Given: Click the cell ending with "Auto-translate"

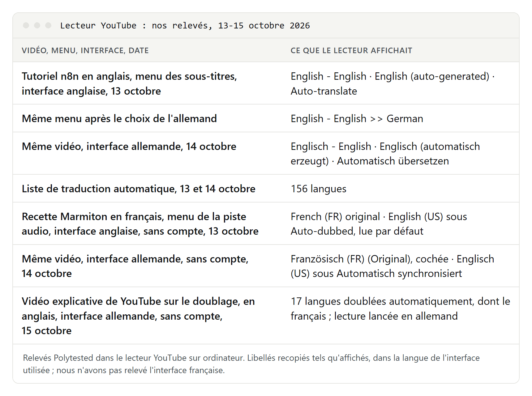Looking at the screenshot, I should pos(393,83).
